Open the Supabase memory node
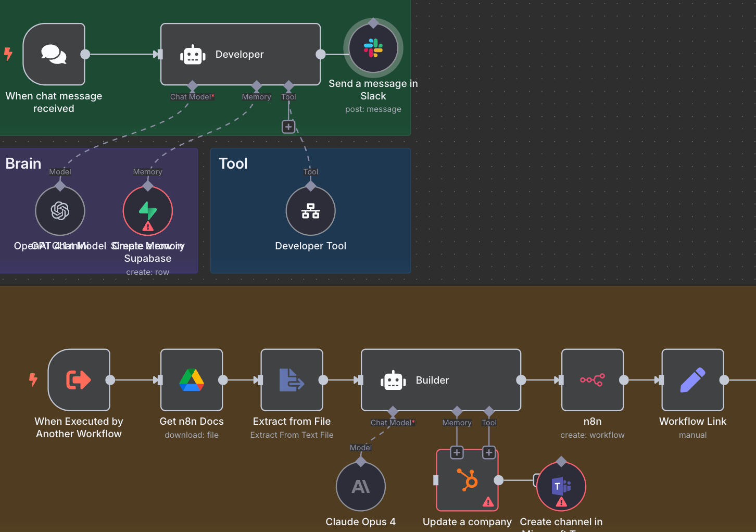756x532 pixels. [148, 211]
